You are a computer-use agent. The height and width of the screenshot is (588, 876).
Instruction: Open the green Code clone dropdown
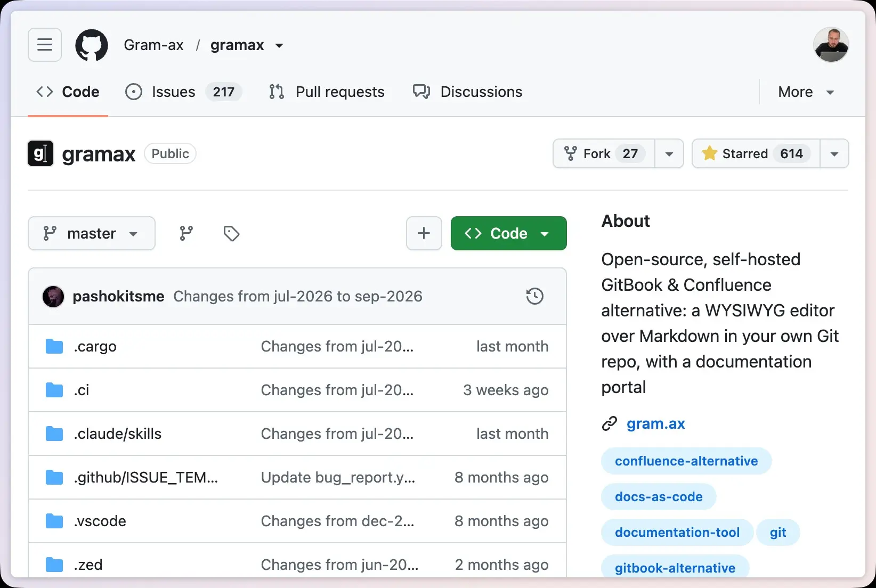[x=509, y=233]
